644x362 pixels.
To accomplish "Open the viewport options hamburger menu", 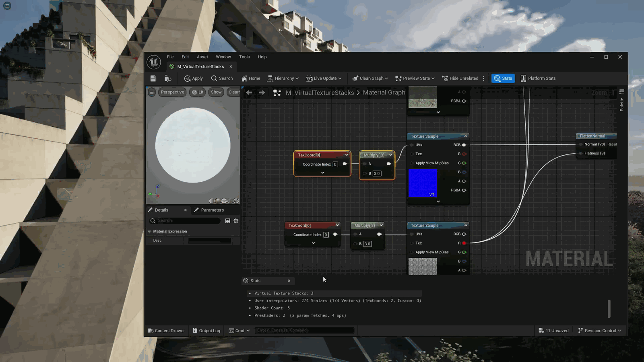I will 152,92.
